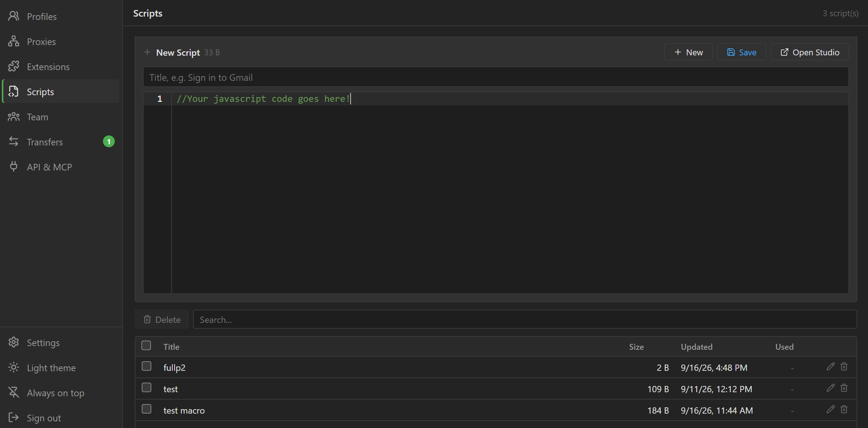Click the fullp2 script title
Viewport: 868px width, 428px height.
click(x=174, y=368)
